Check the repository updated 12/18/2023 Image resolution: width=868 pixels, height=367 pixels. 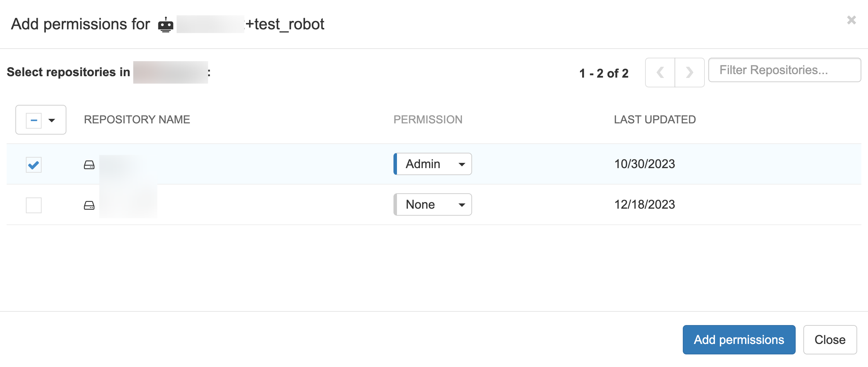coord(34,205)
